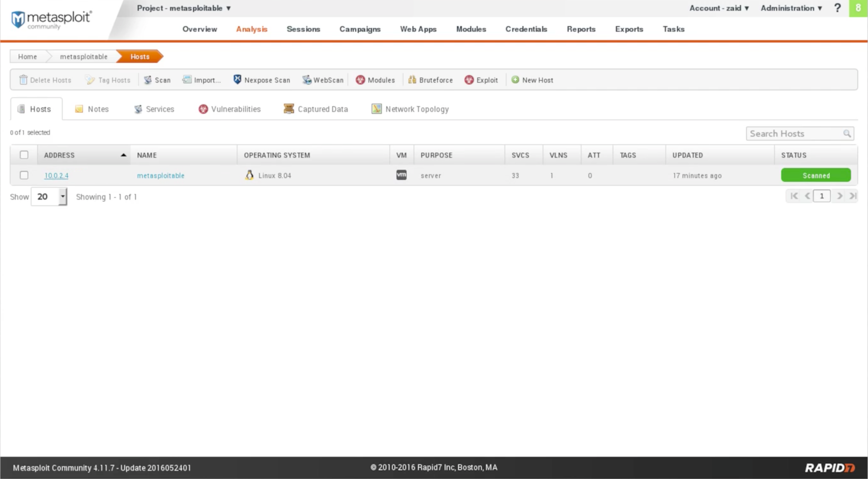This screenshot has width=868, height=479.
Task: Open the Web Apps menu
Action: [418, 29]
